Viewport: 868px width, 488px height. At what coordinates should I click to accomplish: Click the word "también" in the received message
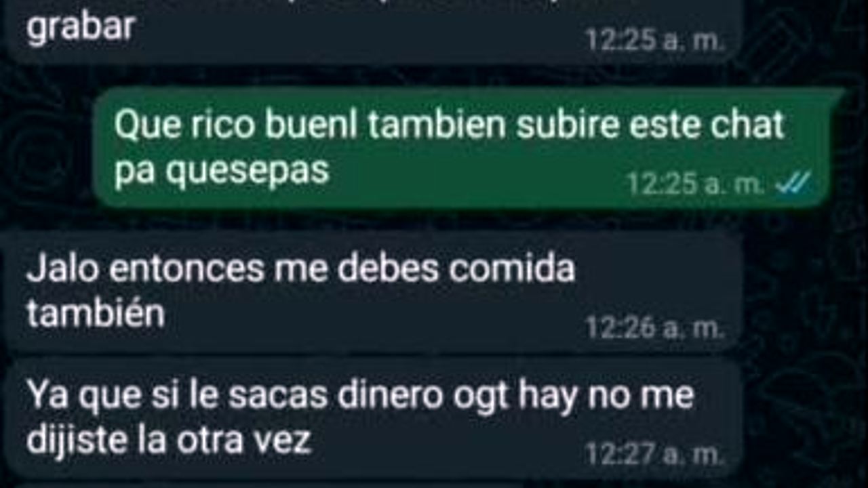point(95,314)
